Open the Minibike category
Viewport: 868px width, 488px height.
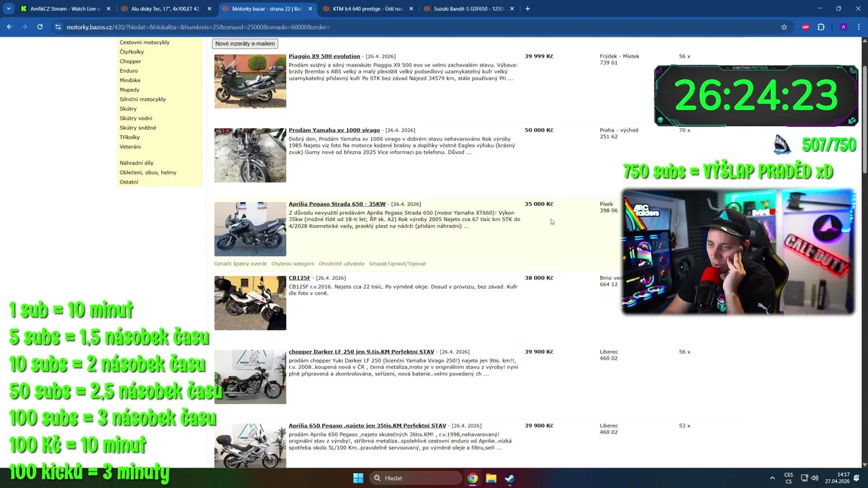[130, 80]
